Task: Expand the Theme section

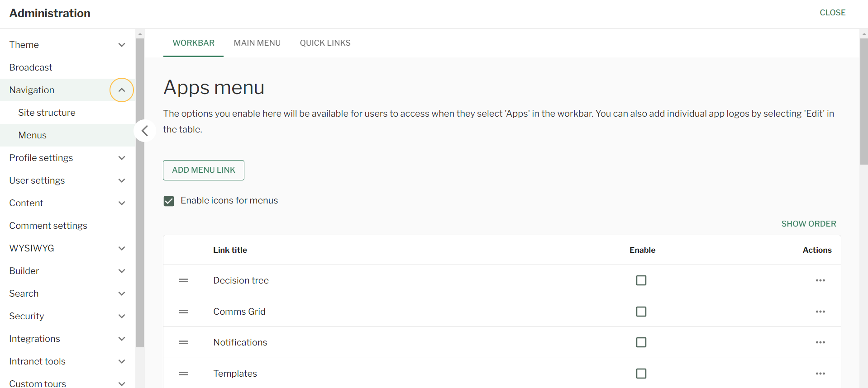Action: [121, 45]
